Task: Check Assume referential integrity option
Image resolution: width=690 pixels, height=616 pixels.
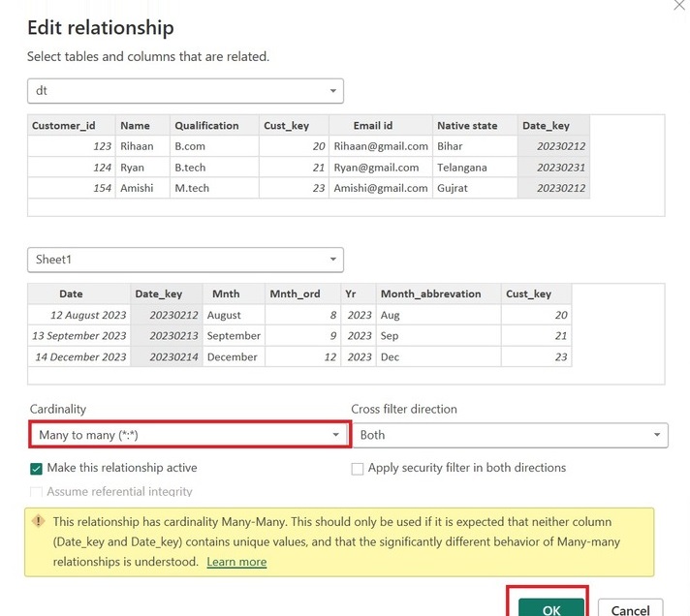Action: (37, 492)
